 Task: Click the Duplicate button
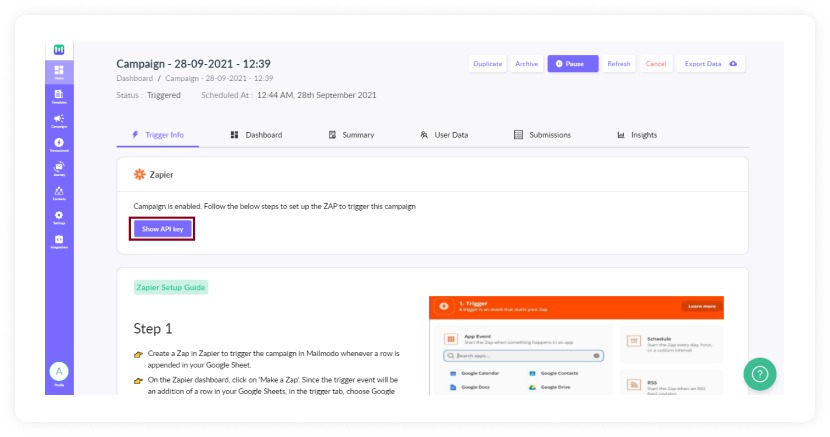[x=488, y=63]
